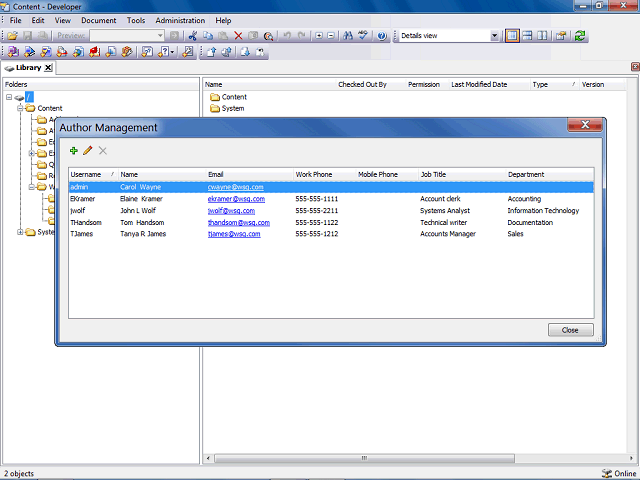Click the green Refresh arrows icon

pos(580,36)
